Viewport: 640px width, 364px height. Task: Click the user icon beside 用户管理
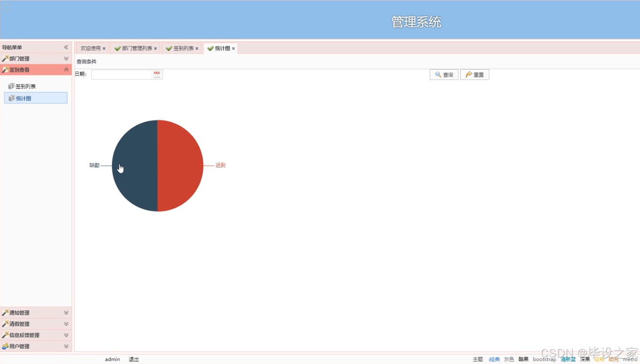tap(6, 346)
